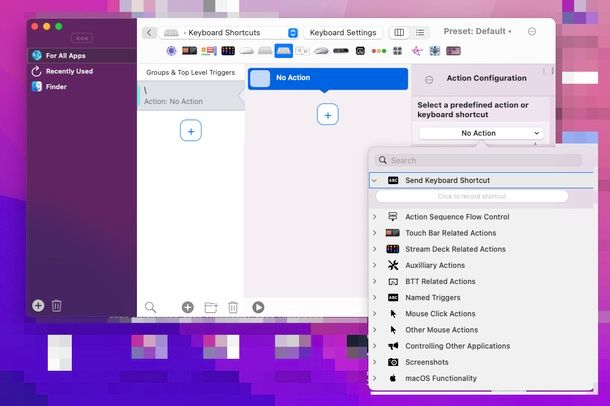Select the pink star trigger type icon
Viewport: 610px width, 406px height.
[x=417, y=51]
